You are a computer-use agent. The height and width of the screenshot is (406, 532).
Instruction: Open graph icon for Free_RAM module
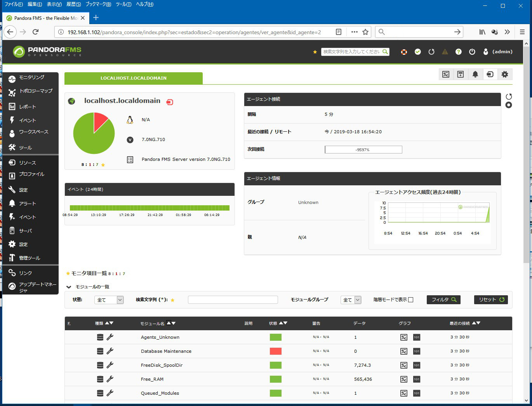click(x=404, y=379)
